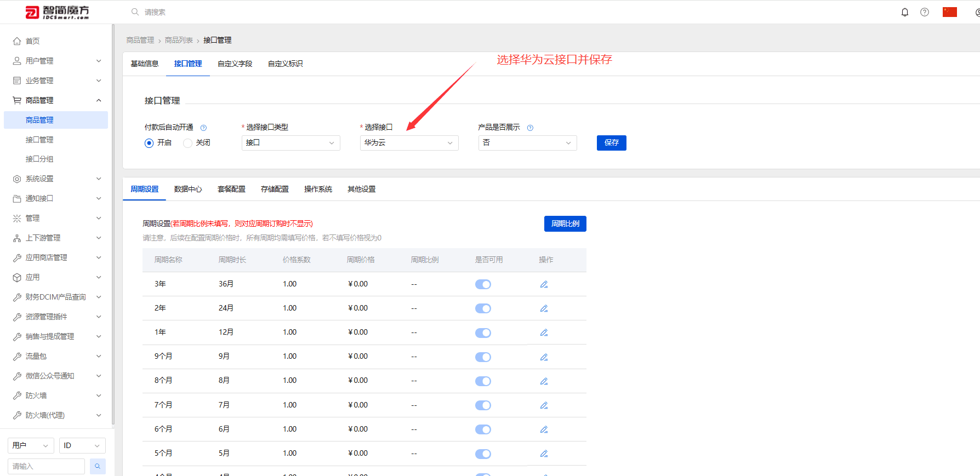Click the notification bell icon
Image resolution: width=980 pixels, height=476 pixels.
[x=905, y=12]
